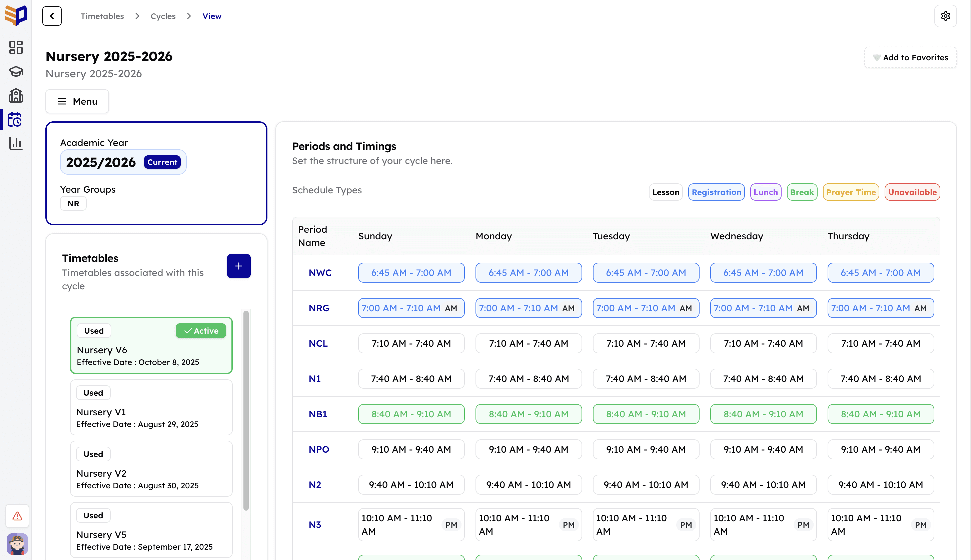Open the bar chart reports icon in sidebar

tap(16, 143)
